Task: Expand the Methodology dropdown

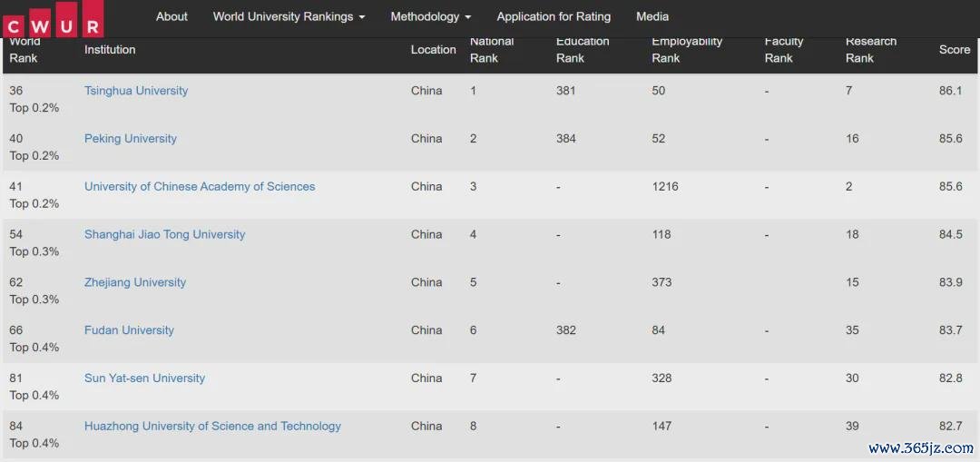Action: (431, 17)
